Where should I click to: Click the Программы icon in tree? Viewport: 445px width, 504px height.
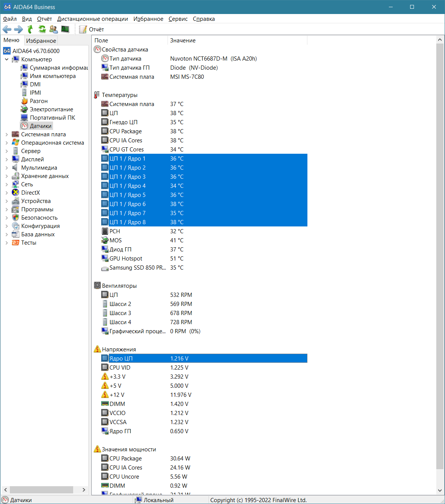[16, 209]
